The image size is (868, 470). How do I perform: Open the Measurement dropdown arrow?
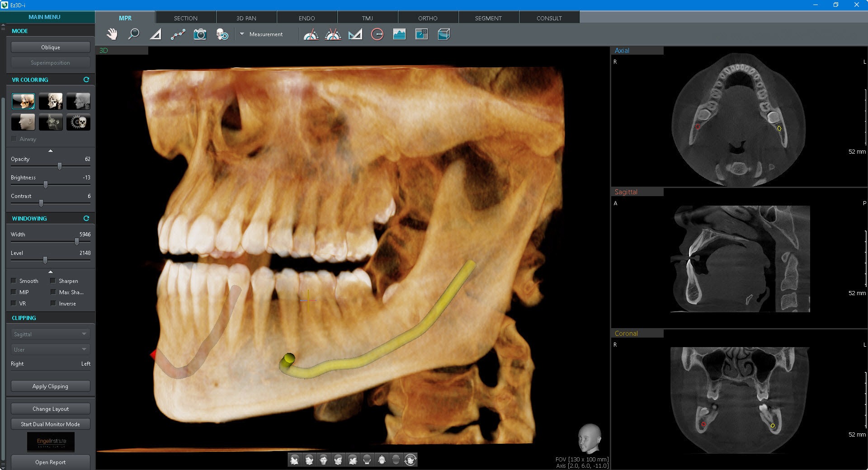pos(242,34)
